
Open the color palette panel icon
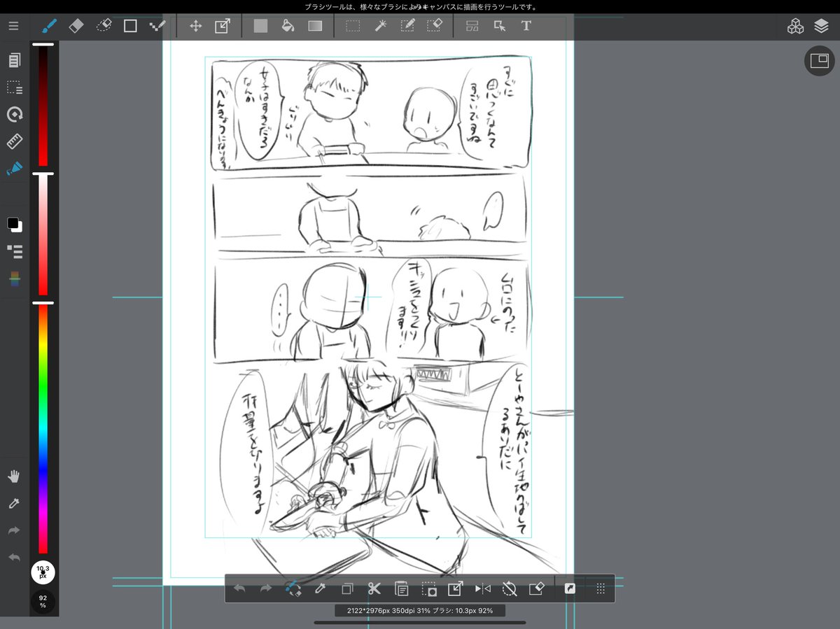[14, 278]
